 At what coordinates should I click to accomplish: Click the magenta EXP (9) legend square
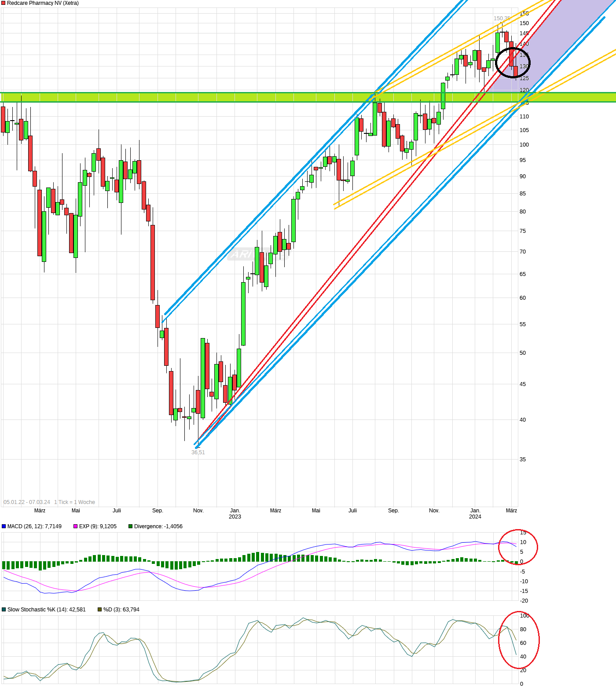(x=76, y=526)
